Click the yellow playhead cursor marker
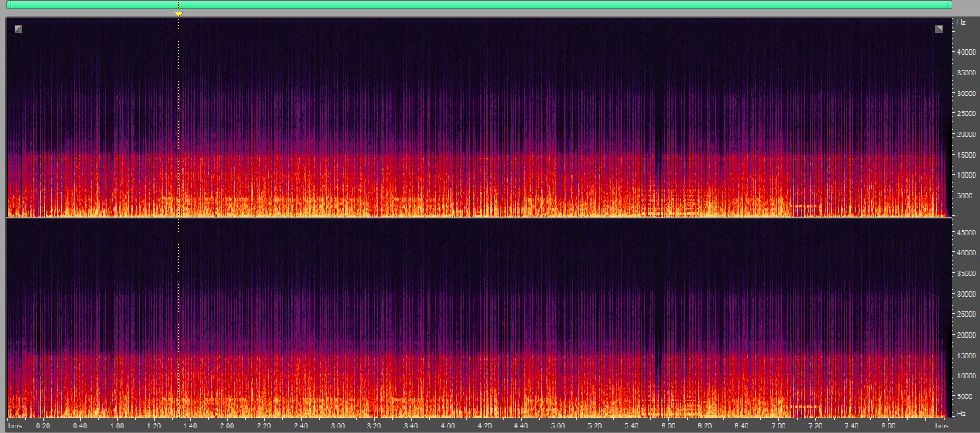 tap(178, 14)
